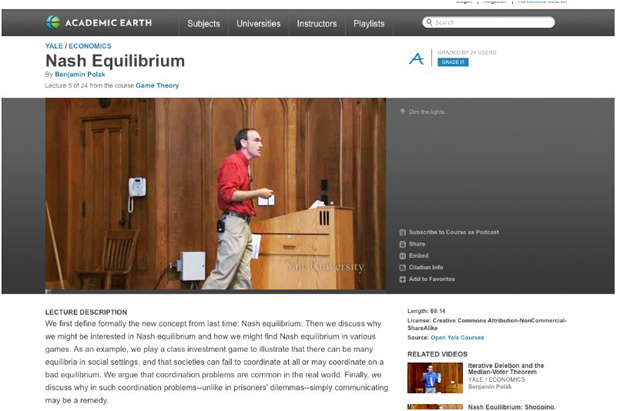
Task: Click the Nash Equilibrium page heading
Action: pyautogui.click(x=115, y=61)
